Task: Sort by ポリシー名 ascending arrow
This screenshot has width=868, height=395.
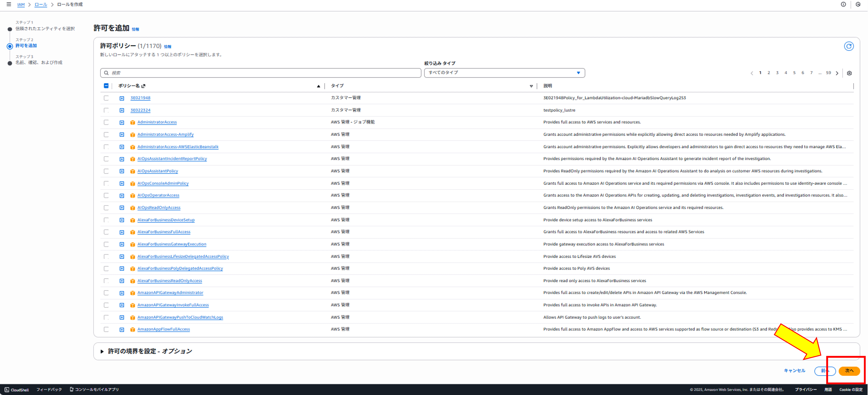Action: 318,86
